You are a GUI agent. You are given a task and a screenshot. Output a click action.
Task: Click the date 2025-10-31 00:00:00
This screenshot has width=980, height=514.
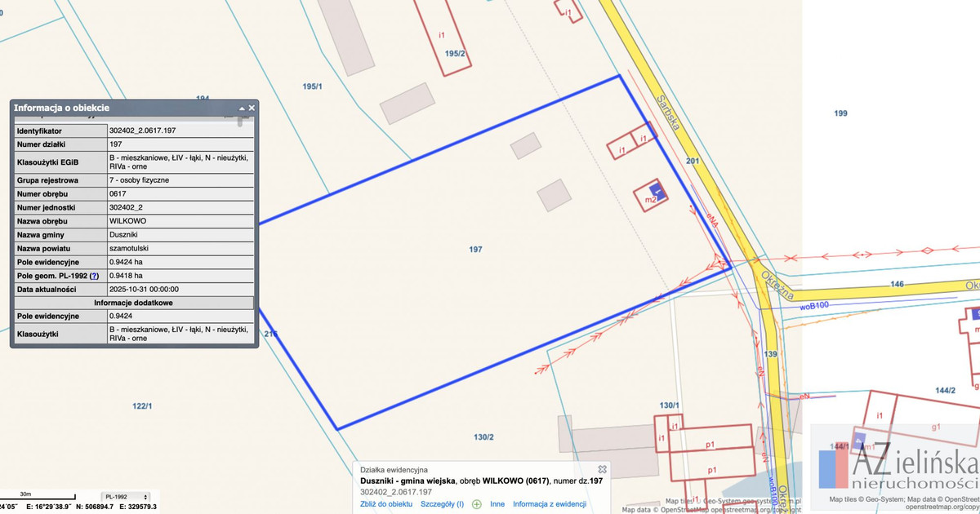click(x=144, y=289)
